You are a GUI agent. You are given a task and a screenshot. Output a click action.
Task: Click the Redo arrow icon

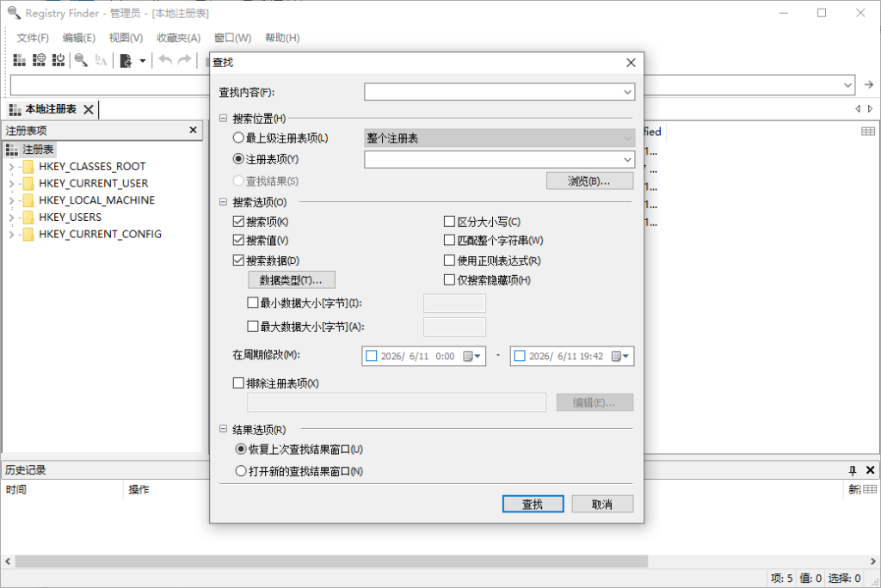[184, 59]
